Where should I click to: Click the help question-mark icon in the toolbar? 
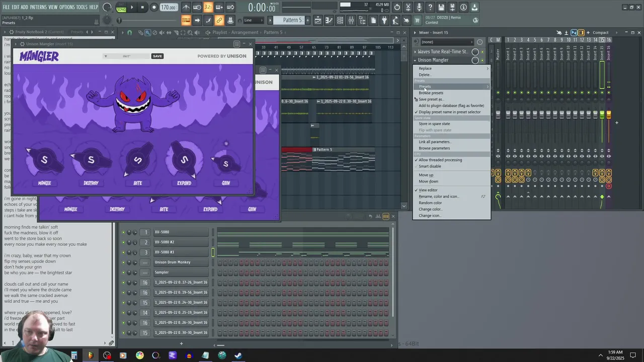point(430,8)
